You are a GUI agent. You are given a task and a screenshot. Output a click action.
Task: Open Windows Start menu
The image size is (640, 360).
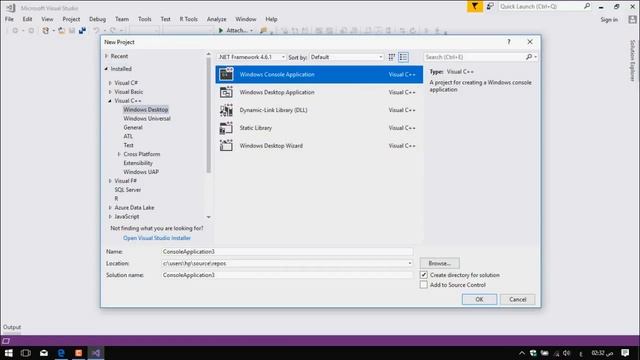point(8,353)
